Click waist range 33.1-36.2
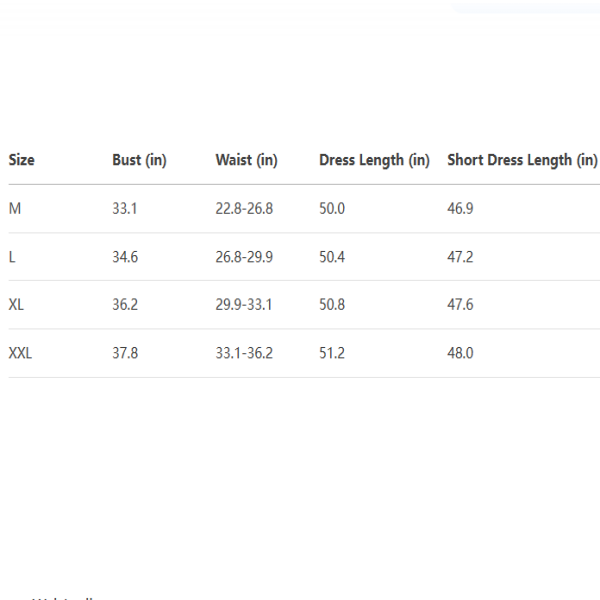This screenshot has height=600, width=600. point(244,353)
